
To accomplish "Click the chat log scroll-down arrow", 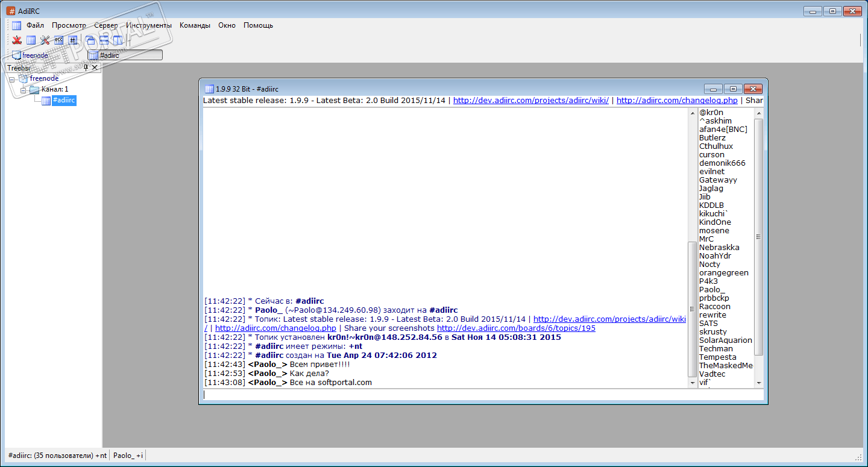I will 692,383.
